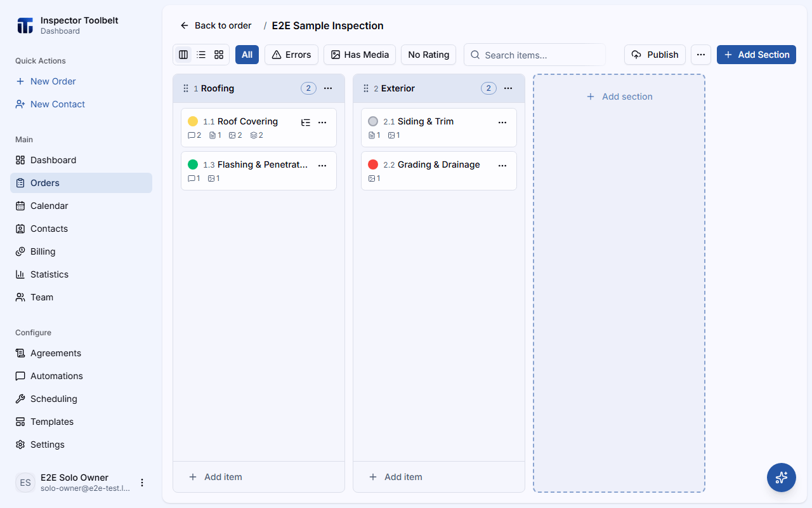Click the comment icon on Flashing & Penetrations
The image size is (812, 508).
pos(192,178)
